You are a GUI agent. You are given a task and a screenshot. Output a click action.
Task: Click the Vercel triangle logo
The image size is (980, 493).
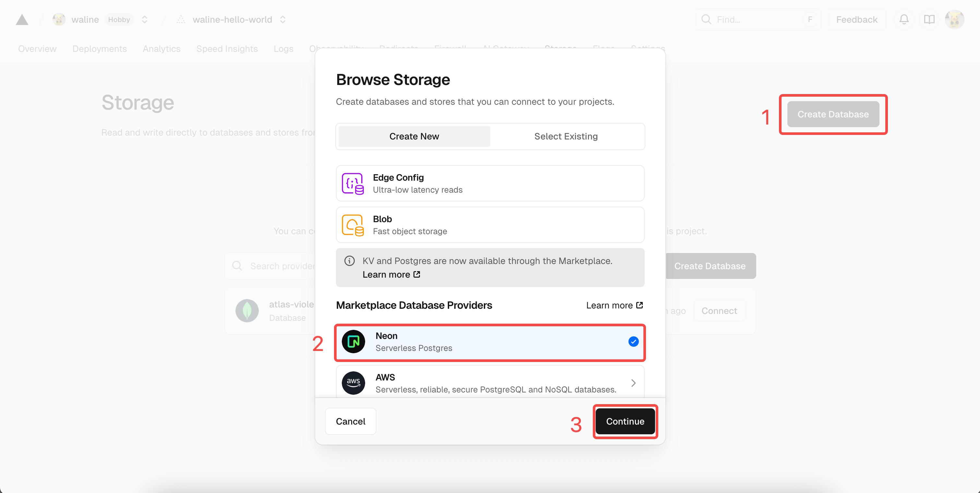point(22,20)
